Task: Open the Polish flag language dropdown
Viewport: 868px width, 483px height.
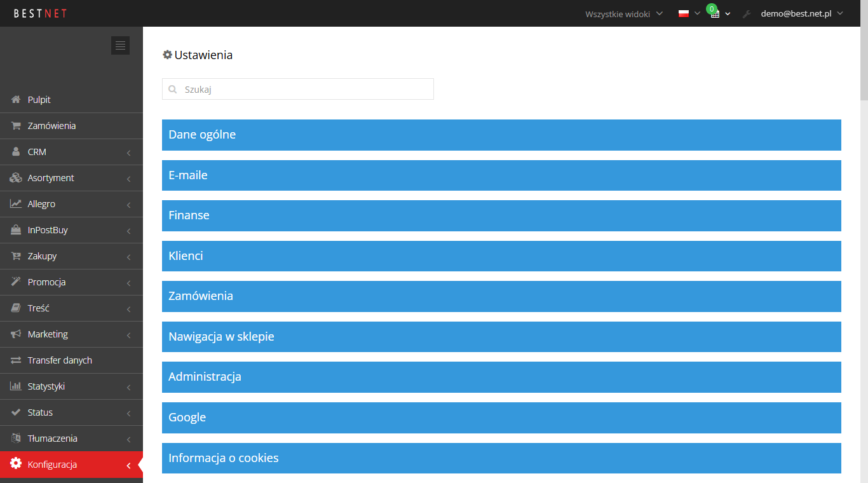Action: point(689,13)
